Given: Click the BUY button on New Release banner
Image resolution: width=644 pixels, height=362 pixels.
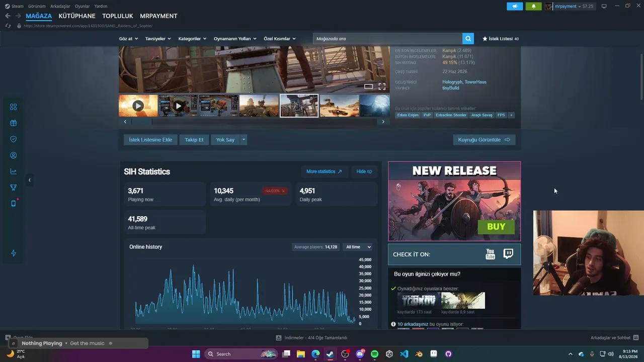Looking at the screenshot, I should tap(496, 227).
